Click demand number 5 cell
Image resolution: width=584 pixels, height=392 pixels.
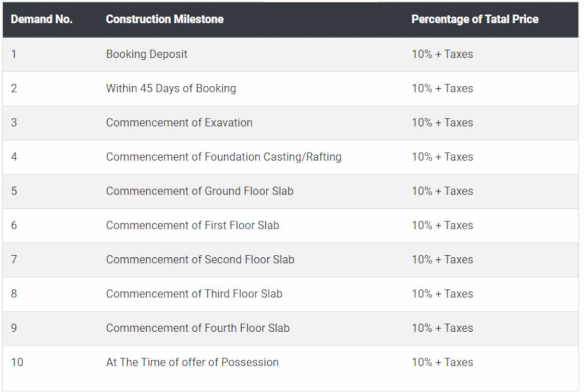pyautogui.click(x=14, y=191)
